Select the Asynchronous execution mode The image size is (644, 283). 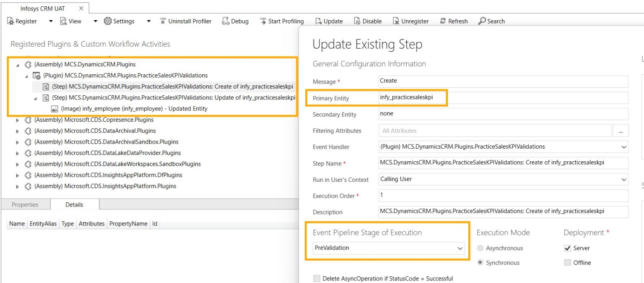coord(480,248)
